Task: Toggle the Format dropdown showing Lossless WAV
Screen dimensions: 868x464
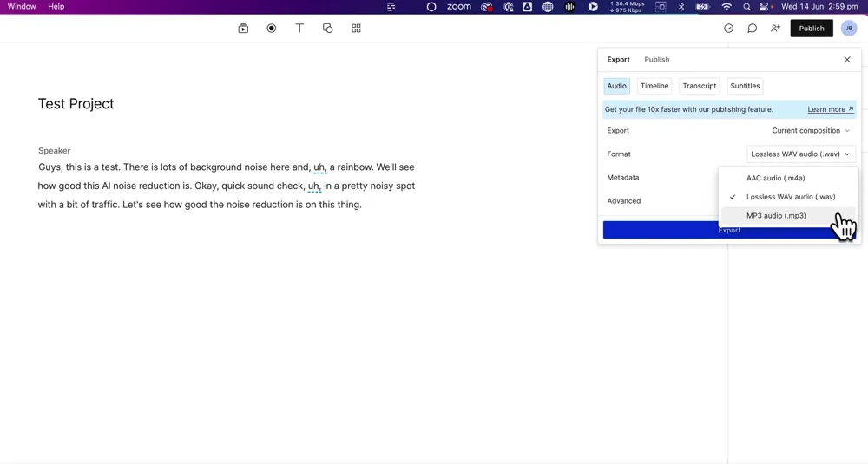Action: pyautogui.click(x=801, y=154)
